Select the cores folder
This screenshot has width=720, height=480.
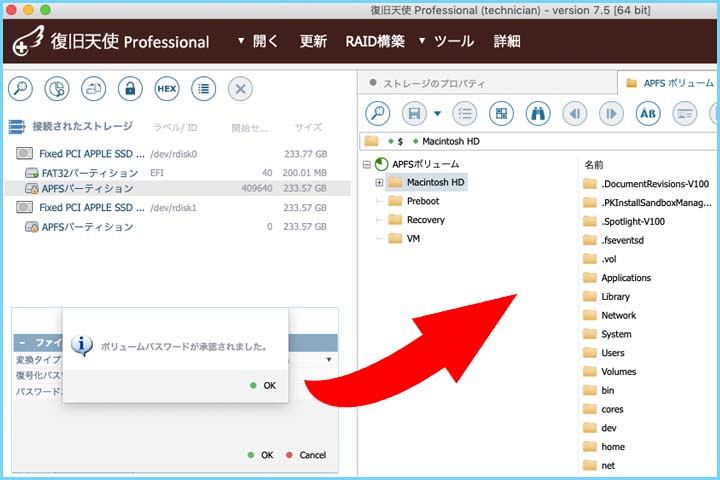pos(603,409)
